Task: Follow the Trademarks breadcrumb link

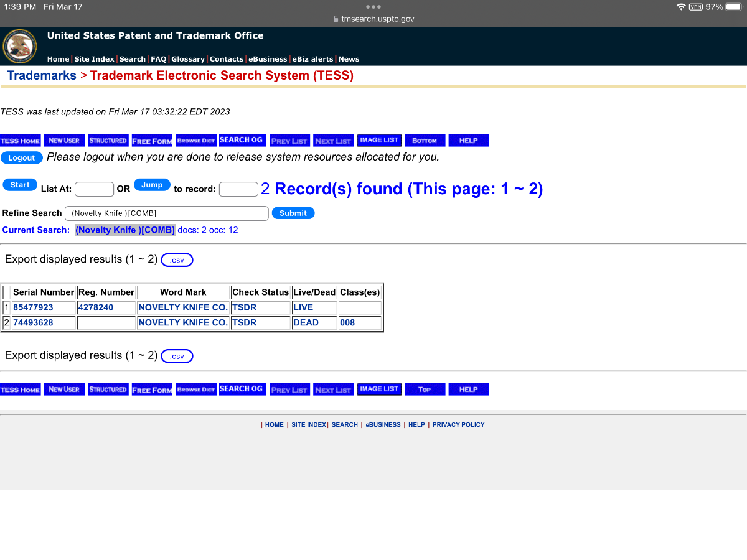Action: 42,76
